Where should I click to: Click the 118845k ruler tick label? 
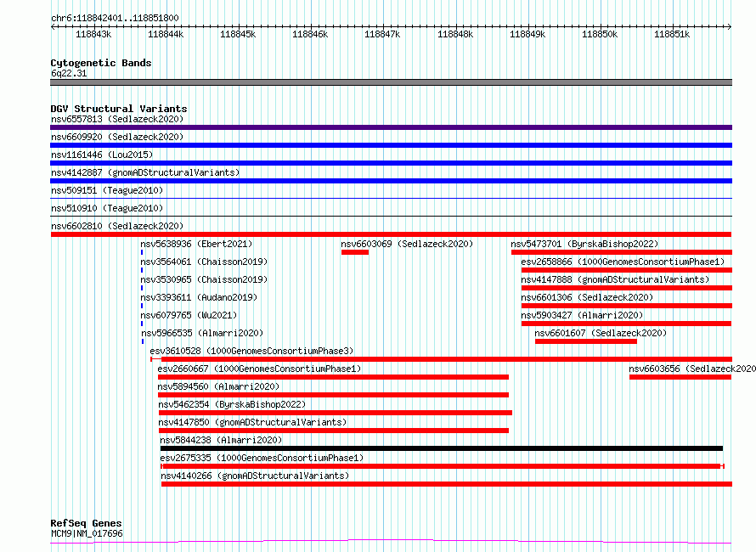238,34
